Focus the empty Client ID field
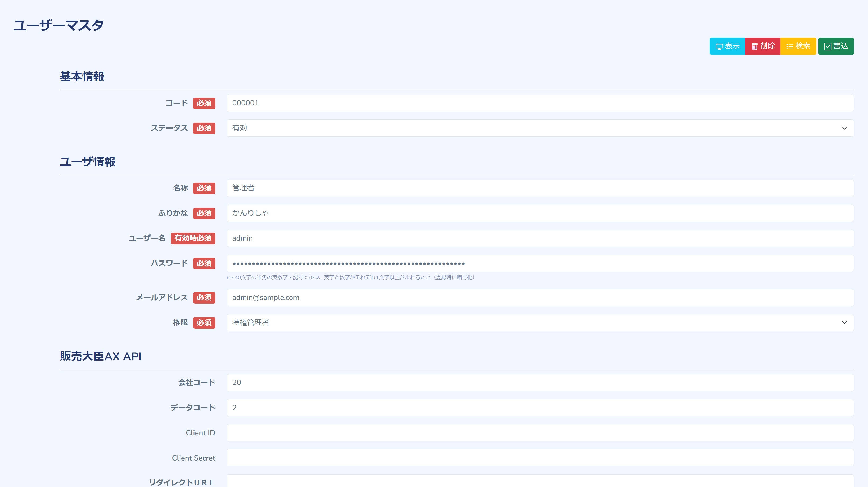The image size is (868, 487). pyautogui.click(x=539, y=433)
